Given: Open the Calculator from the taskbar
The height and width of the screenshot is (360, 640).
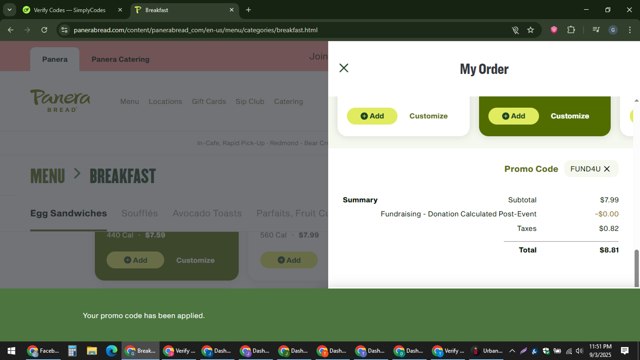Looking at the screenshot, I should 72,351.
